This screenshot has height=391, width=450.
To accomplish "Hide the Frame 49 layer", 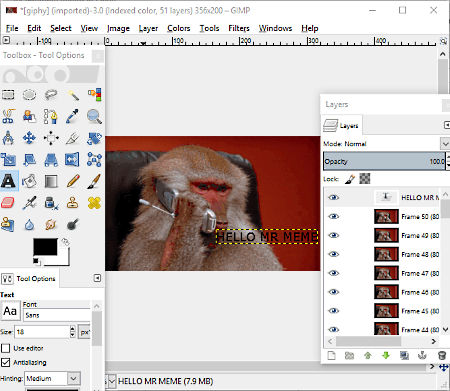I will (x=333, y=235).
